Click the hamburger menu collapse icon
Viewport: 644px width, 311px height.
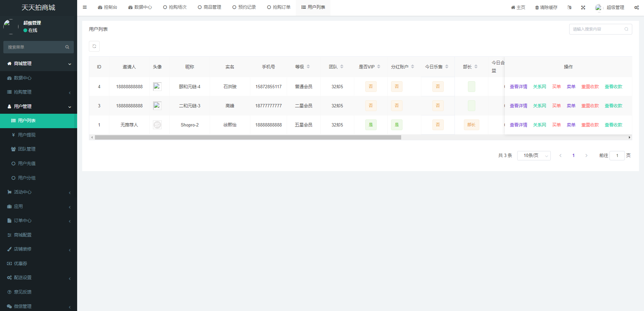tap(85, 7)
